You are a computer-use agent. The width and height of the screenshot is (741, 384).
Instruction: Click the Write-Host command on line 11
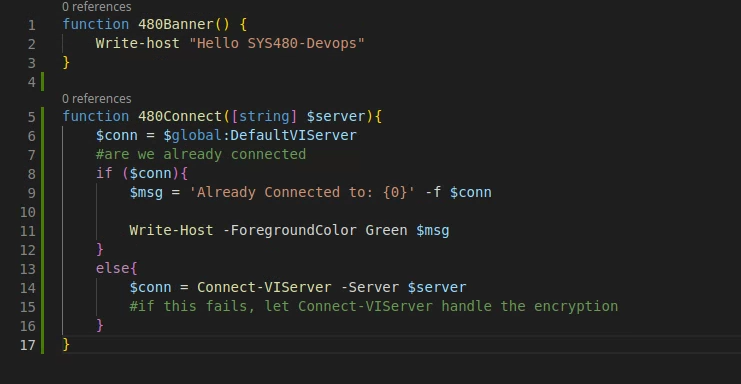click(171, 230)
